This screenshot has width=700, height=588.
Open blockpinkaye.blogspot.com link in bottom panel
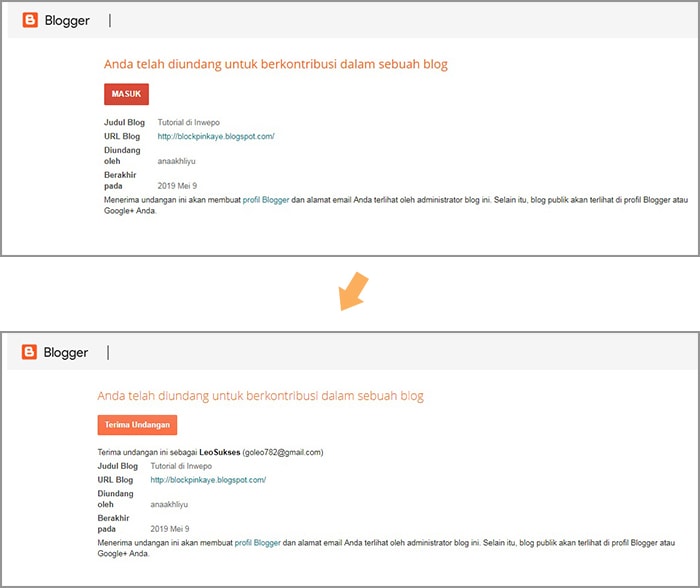point(208,480)
